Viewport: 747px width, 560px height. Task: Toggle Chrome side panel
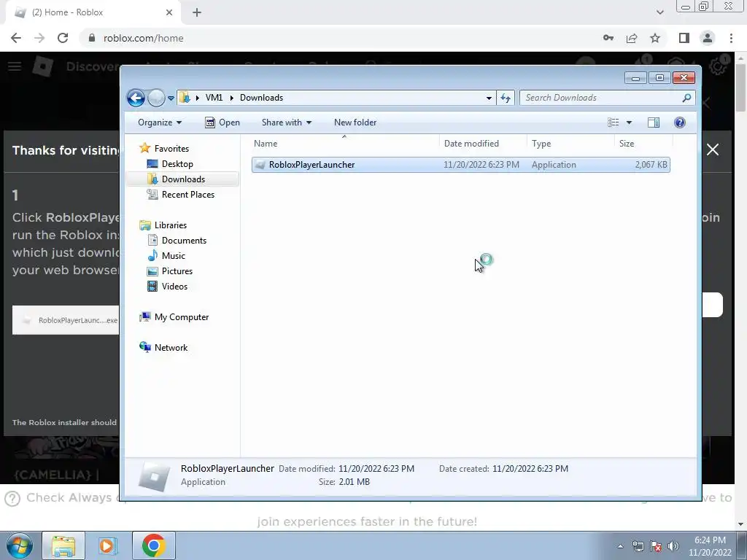coord(684,38)
